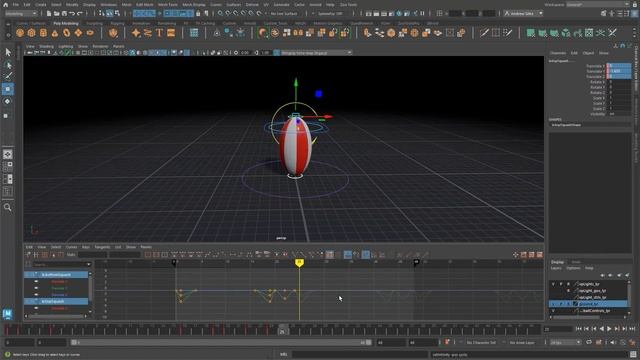Screen dimensions: 640x360
Task: Pick the Paint Selection brush tool
Action: pos(8,76)
